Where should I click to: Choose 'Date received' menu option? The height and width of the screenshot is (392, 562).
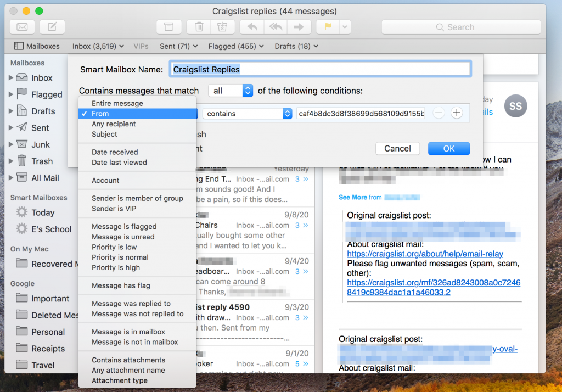137,152
